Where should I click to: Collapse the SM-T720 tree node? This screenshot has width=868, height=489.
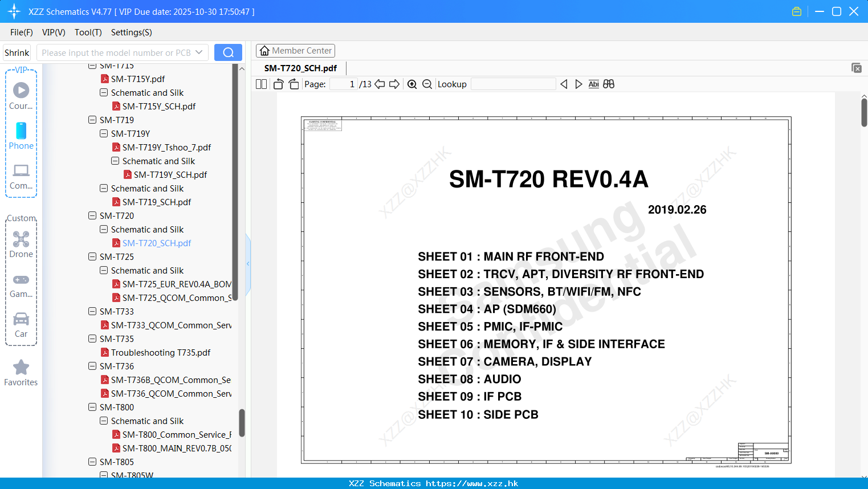click(92, 215)
